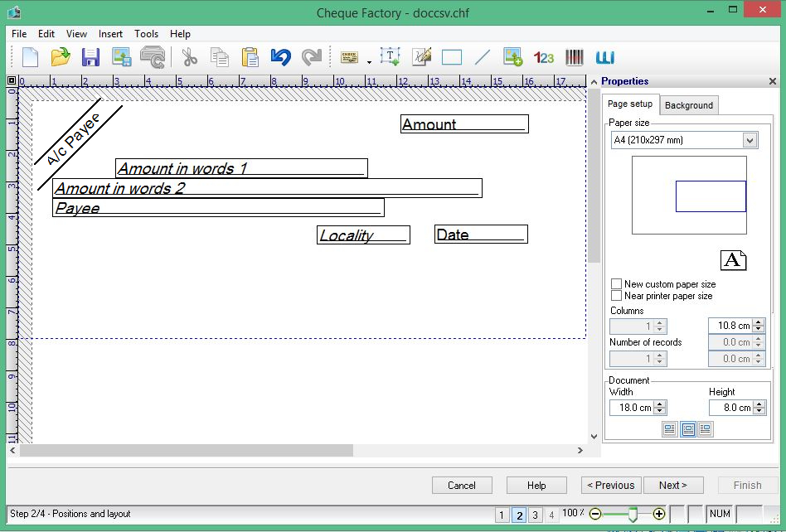Switch to the Background tab
The image size is (786, 532).
tap(689, 105)
